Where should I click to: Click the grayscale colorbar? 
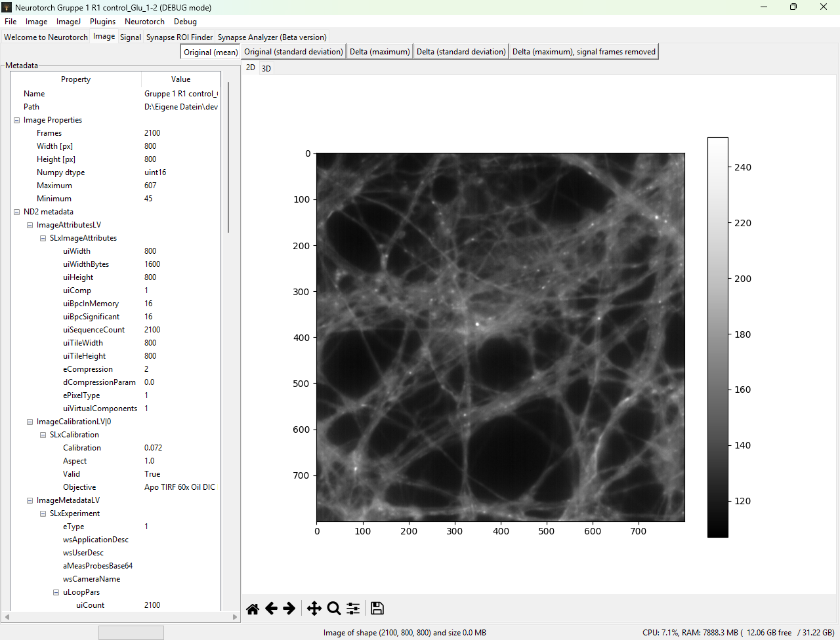point(717,337)
